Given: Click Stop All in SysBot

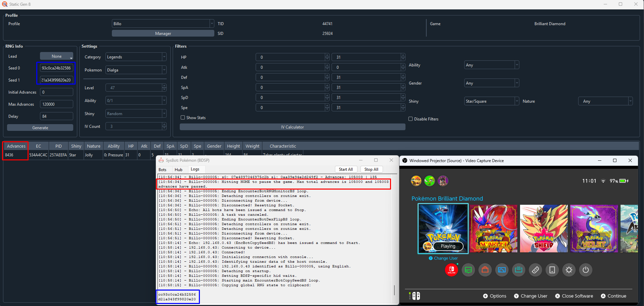Looking at the screenshot, I should coord(371,169).
